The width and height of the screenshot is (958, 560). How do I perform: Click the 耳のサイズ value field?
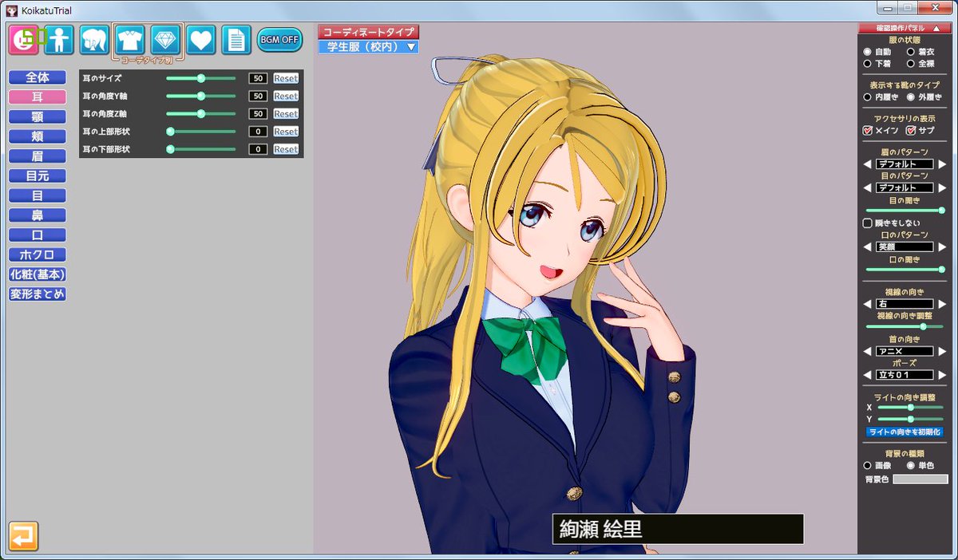point(258,78)
